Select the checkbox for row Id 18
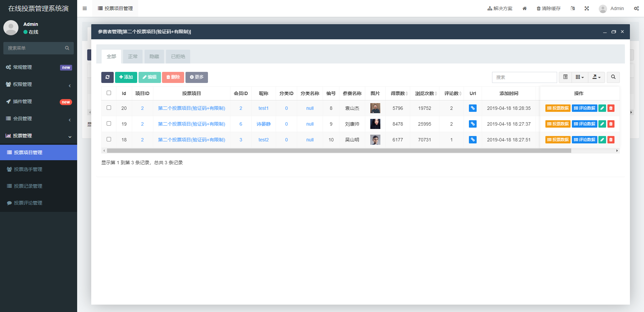 point(109,139)
